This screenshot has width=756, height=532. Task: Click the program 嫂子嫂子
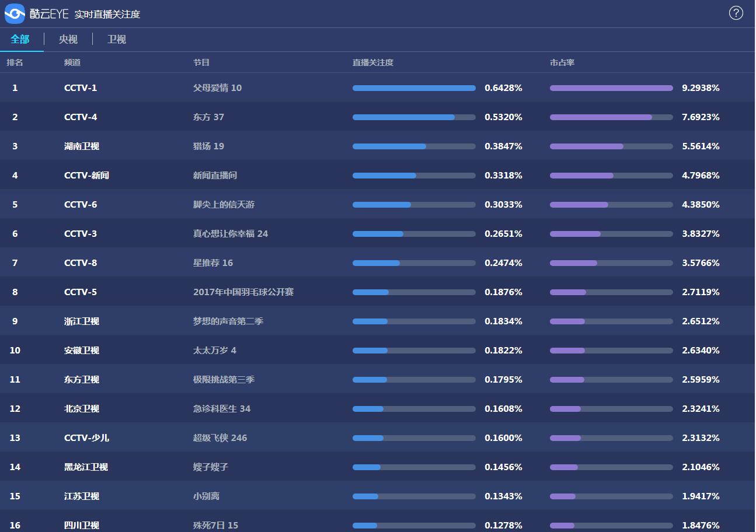(x=211, y=467)
